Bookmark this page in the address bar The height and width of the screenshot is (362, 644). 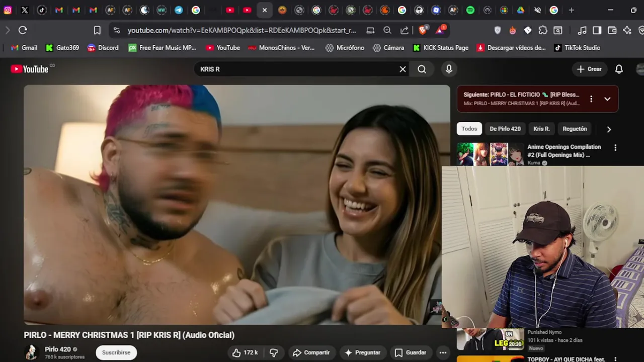97,30
